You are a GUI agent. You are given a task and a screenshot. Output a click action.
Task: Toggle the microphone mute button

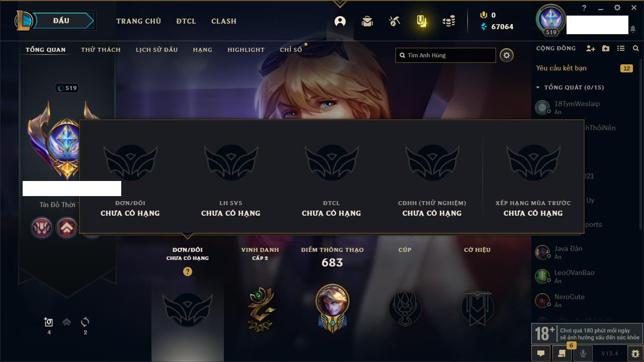tap(583, 353)
